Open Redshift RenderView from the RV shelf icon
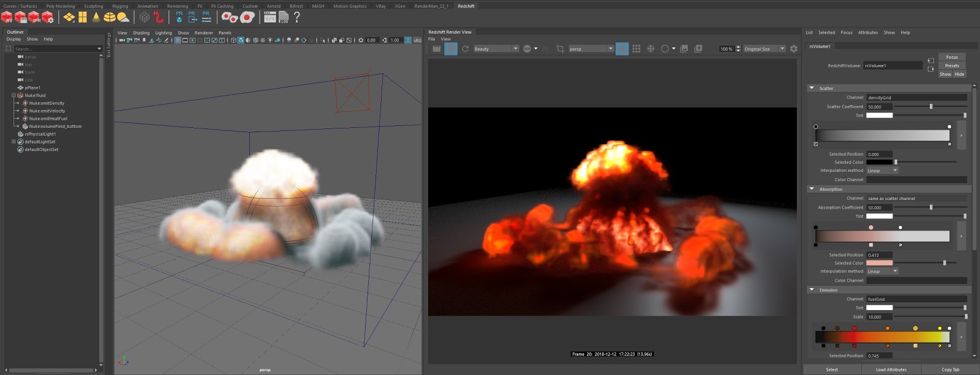Screen dimensions: 980x375 click(x=7, y=17)
